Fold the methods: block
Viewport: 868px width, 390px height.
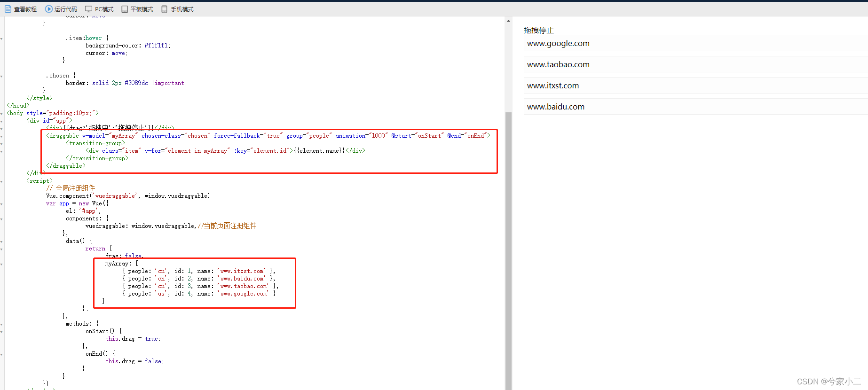click(2, 324)
